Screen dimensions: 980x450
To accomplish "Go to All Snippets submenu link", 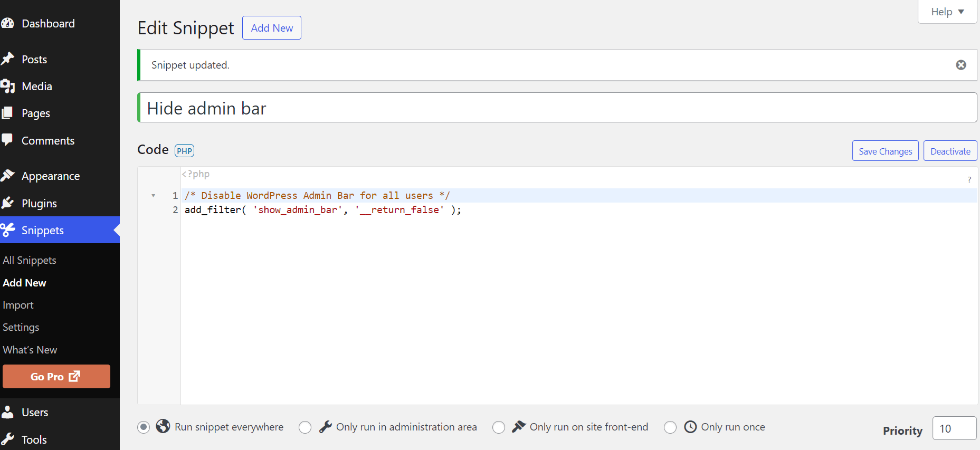I will click(x=30, y=260).
